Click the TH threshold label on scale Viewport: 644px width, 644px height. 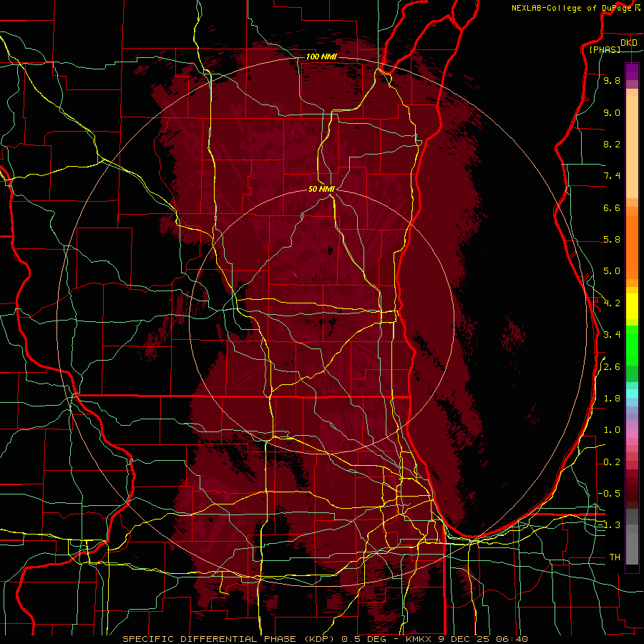pyautogui.click(x=615, y=557)
